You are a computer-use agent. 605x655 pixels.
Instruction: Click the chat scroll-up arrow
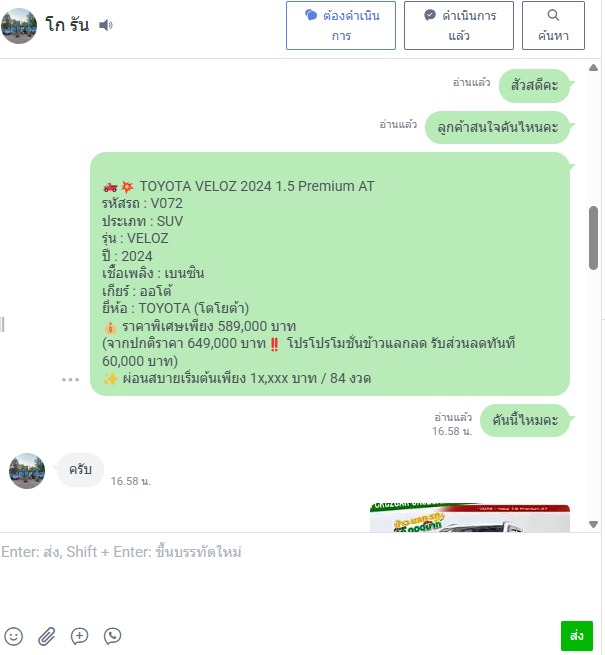point(593,68)
